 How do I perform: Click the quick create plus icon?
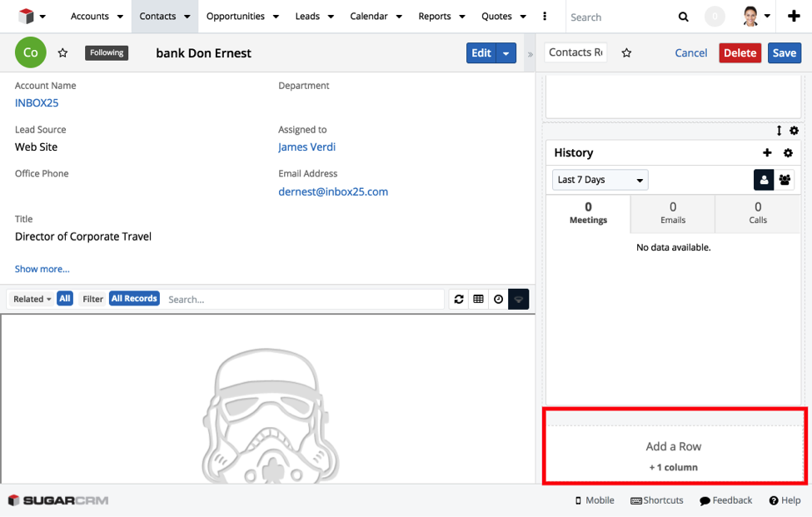click(x=794, y=17)
